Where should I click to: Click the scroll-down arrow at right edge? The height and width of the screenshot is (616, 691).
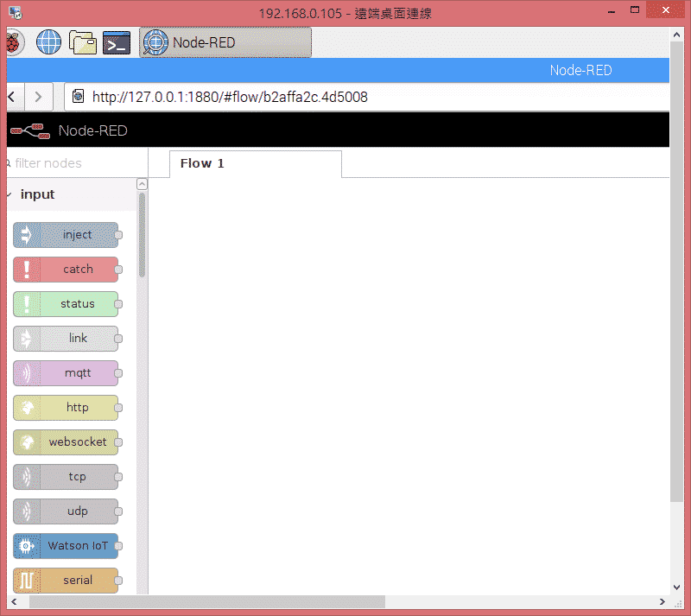676,587
